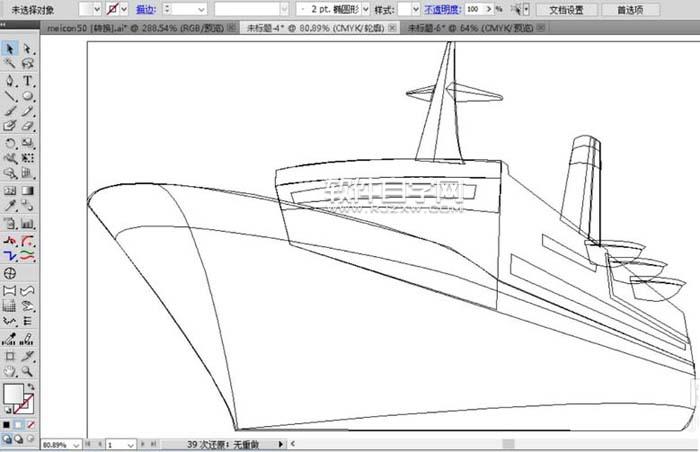Screen dimensions: 700x452
Task: Set paint mode to solid Color
Action: point(6,425)
